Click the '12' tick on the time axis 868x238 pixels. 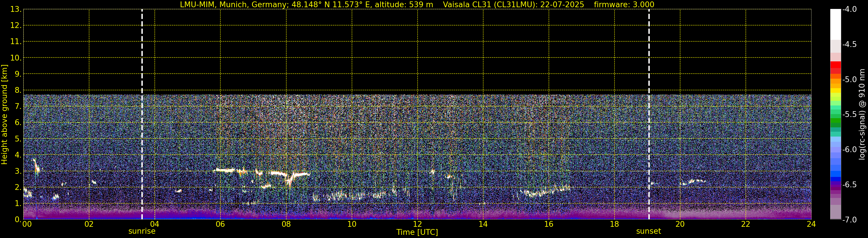(417, 224)
